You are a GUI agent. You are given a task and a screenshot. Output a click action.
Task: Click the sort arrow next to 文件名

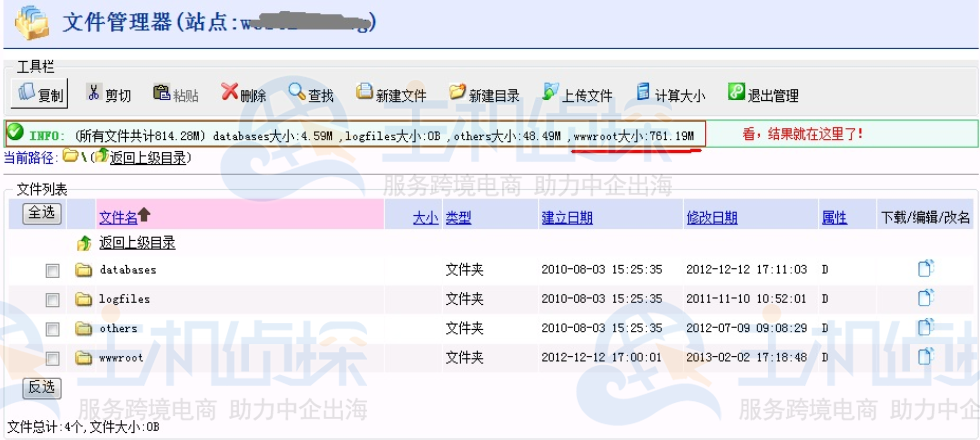click(x=144, y=215)
